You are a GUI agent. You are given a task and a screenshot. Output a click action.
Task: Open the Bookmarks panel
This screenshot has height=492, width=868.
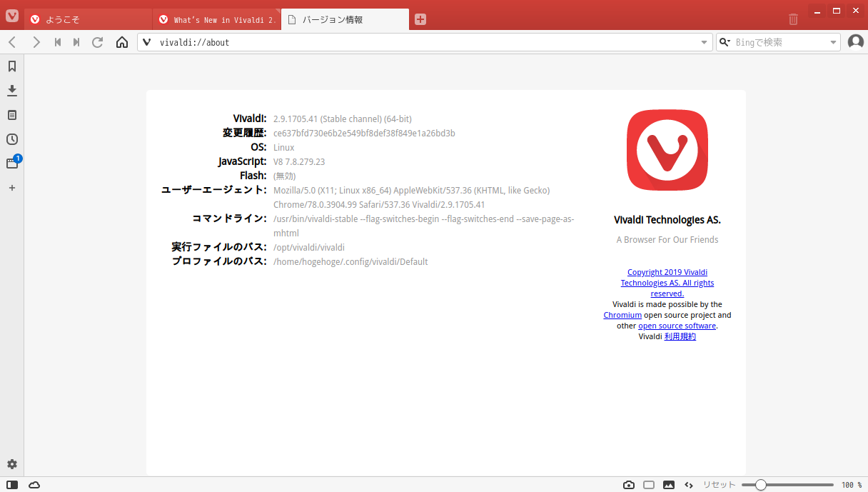[12, 66]
